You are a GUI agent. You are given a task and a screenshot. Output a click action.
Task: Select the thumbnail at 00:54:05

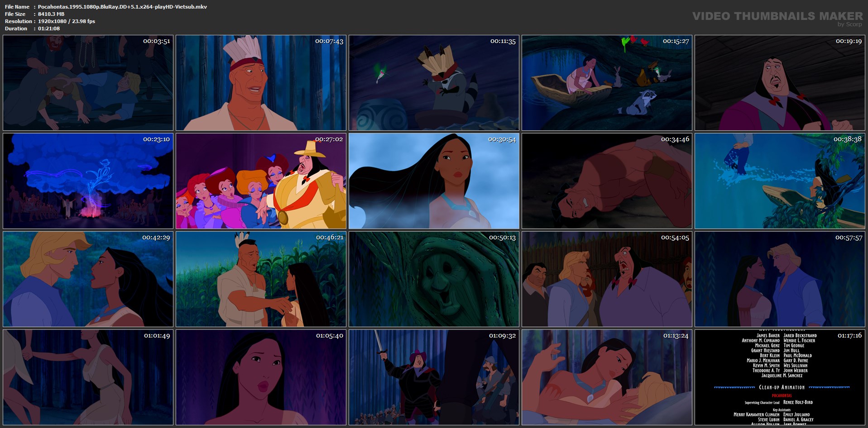607,279
